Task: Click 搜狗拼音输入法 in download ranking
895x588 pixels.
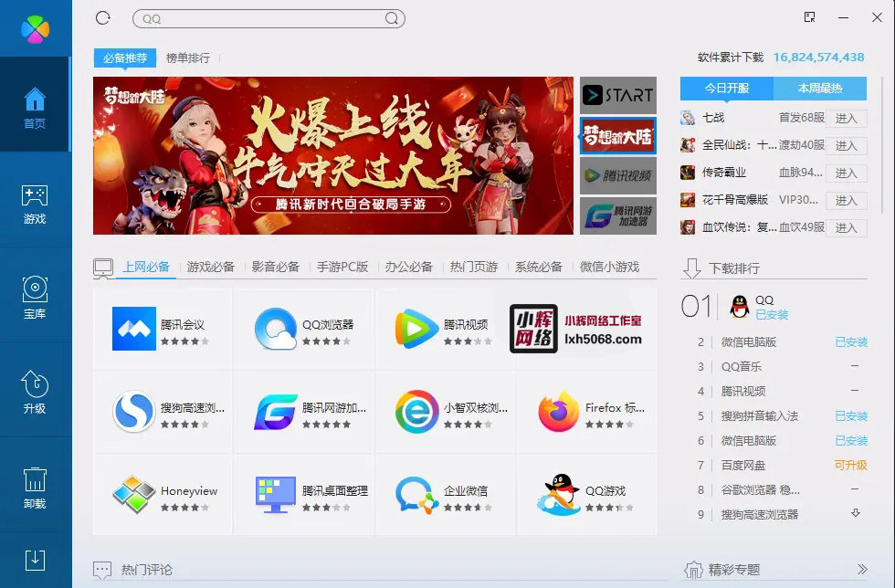Action: [760, 415]
